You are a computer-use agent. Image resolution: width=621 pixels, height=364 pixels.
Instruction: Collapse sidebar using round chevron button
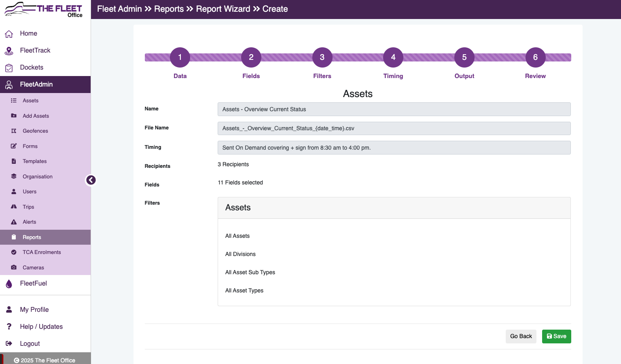91,180
